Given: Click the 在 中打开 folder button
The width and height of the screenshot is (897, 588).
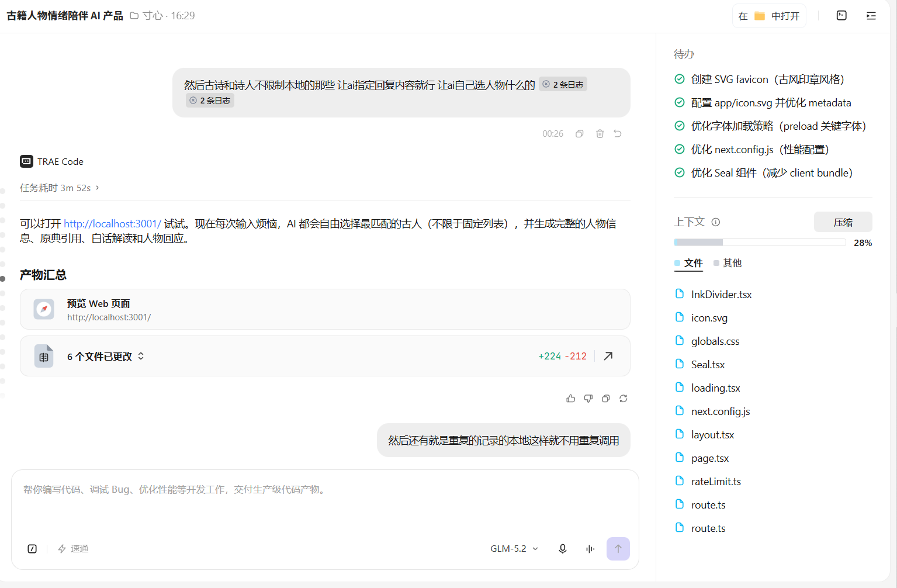Looking at the screenshot, I should pos(769,16).
